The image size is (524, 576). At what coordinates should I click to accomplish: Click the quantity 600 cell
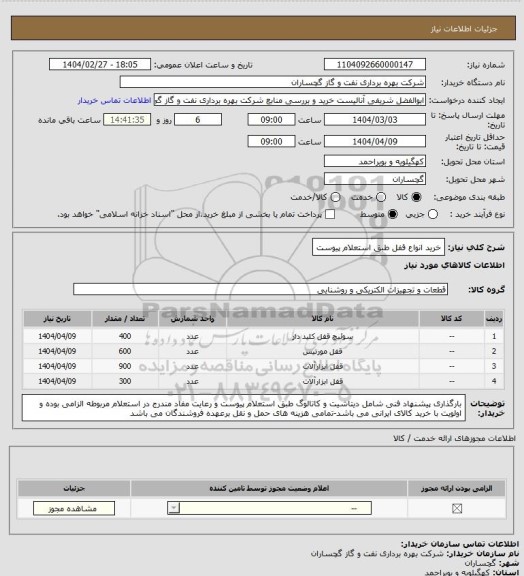pos(125,352)
